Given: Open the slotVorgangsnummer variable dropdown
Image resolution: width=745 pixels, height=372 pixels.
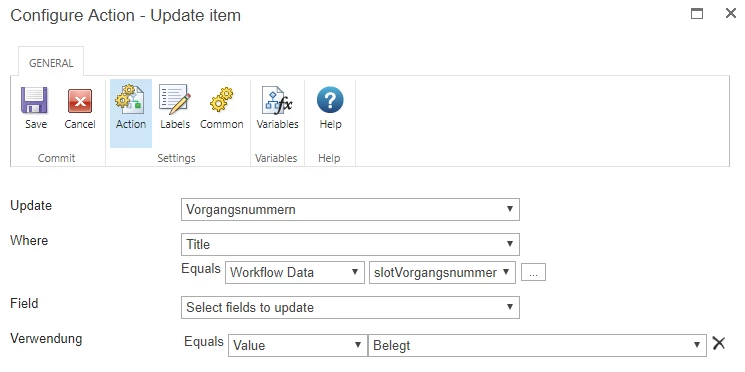Looking at the screenshot, I should coord(442,272).
